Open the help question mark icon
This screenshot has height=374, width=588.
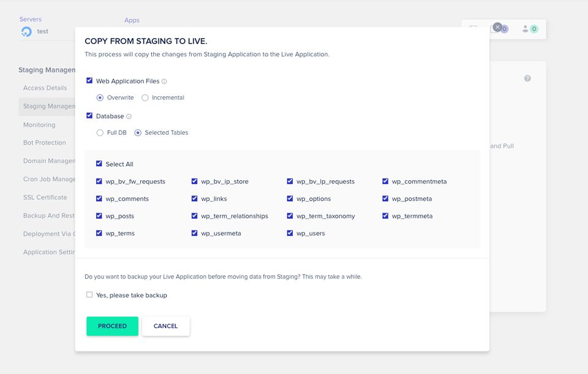(x=527, y=78)
